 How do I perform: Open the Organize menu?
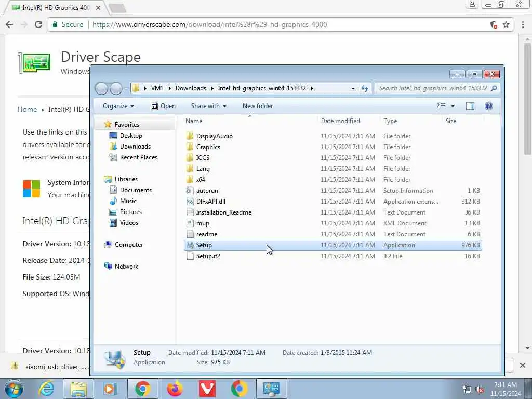(118, 106)
